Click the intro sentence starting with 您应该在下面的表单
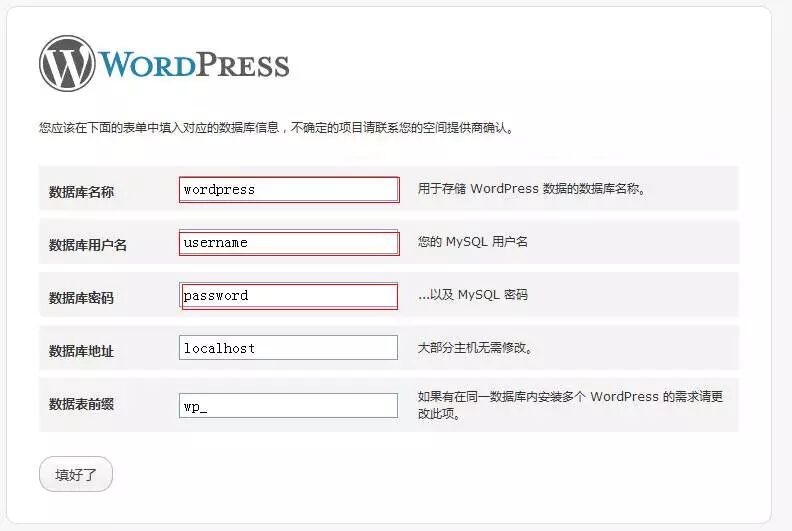 tap(276, 128)
